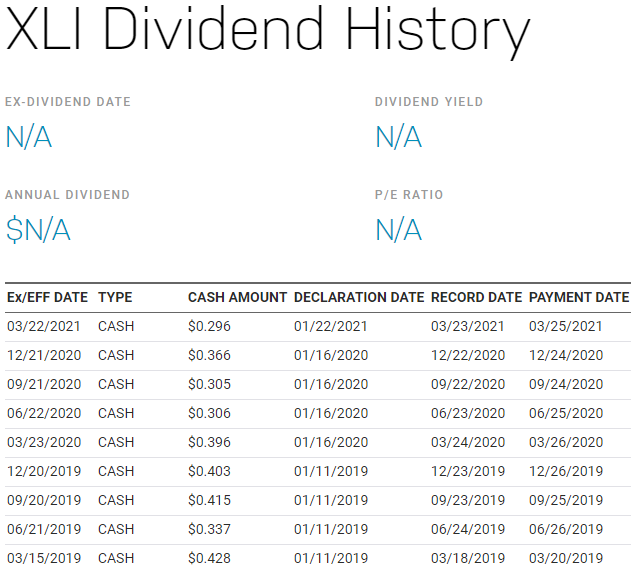Select the DIVIDEND YIELD label
Viewport: 631px width, 572px height.
click(x=429, y=102)
